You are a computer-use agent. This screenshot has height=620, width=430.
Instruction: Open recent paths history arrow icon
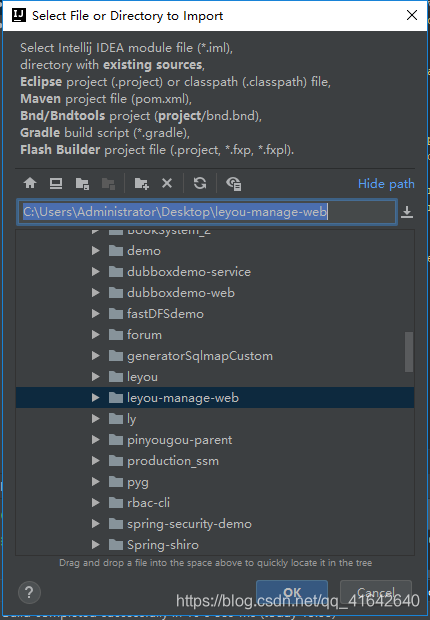point(407,212)
